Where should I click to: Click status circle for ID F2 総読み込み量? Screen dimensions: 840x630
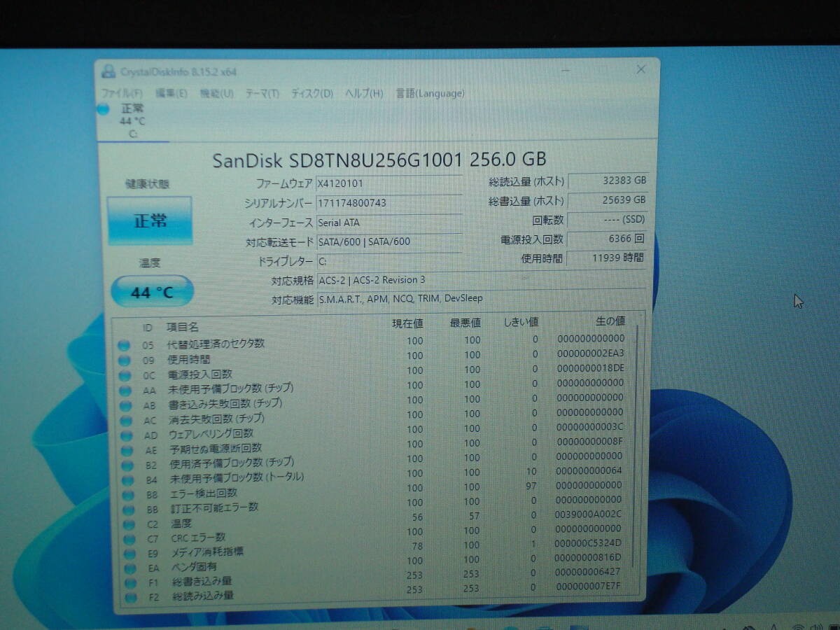(x=129, y=597)
